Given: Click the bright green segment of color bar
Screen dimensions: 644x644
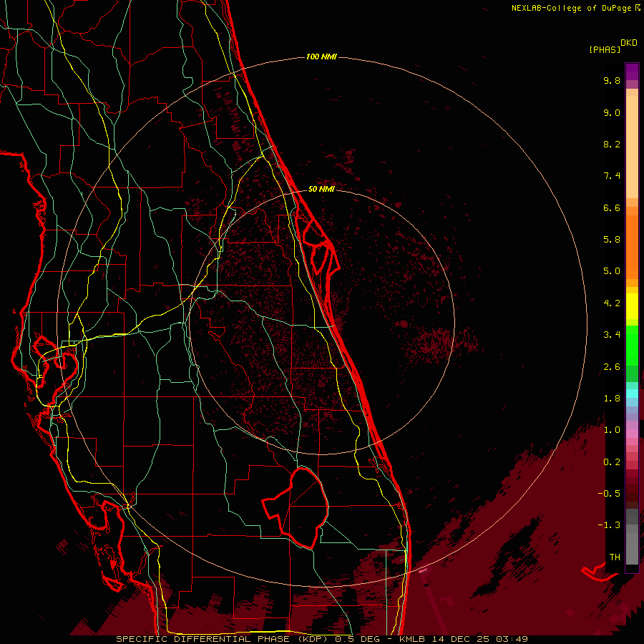Looking at the screenshot, I should click(x=632, y=345).
